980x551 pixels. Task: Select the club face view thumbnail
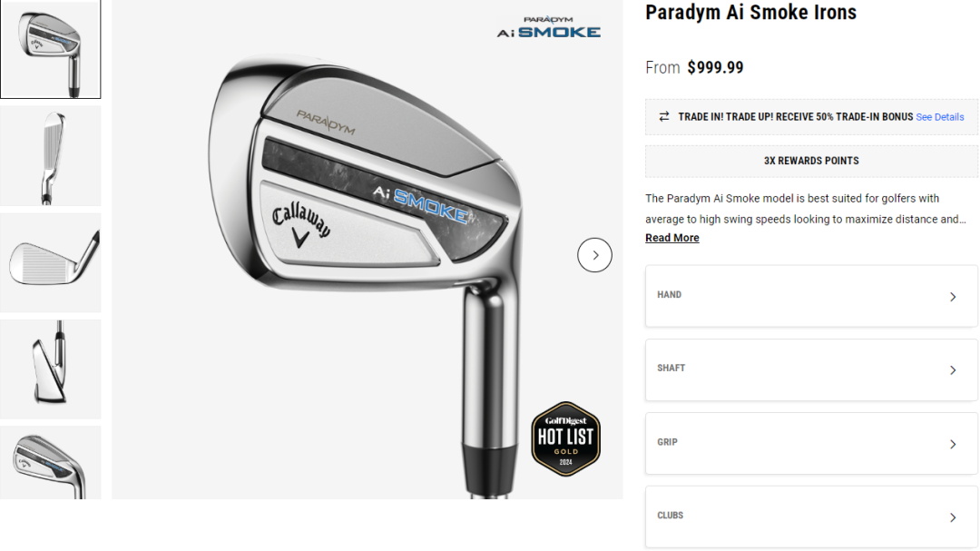[x=50, y=262]
